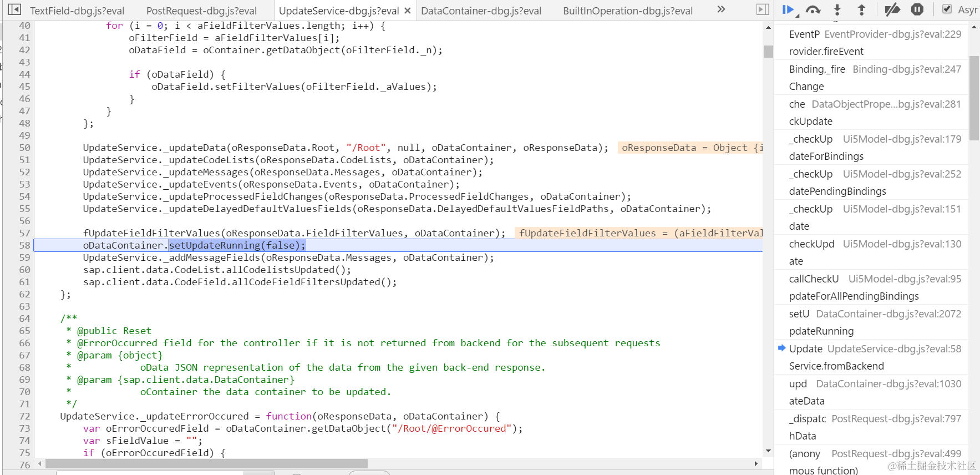The width and height of the screenshot is (980, 475).
Task: Click horizontal scrollbar thumb in editor
Action: (206, 463)
